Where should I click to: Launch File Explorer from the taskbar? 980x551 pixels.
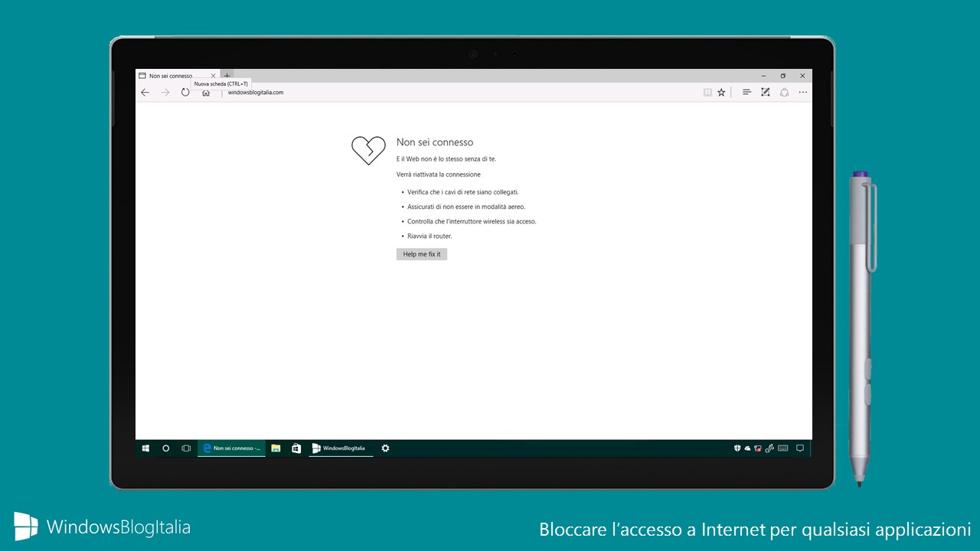pos(276,448)
